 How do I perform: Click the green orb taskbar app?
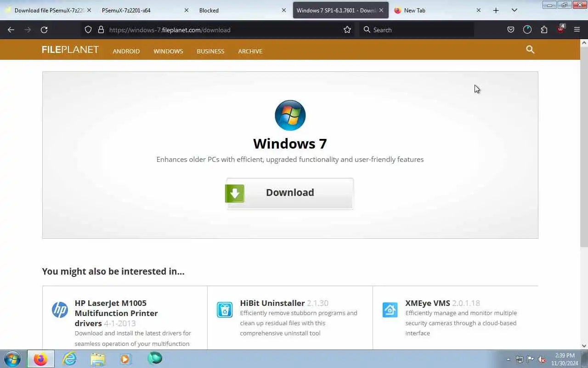[x=155, y=359]
